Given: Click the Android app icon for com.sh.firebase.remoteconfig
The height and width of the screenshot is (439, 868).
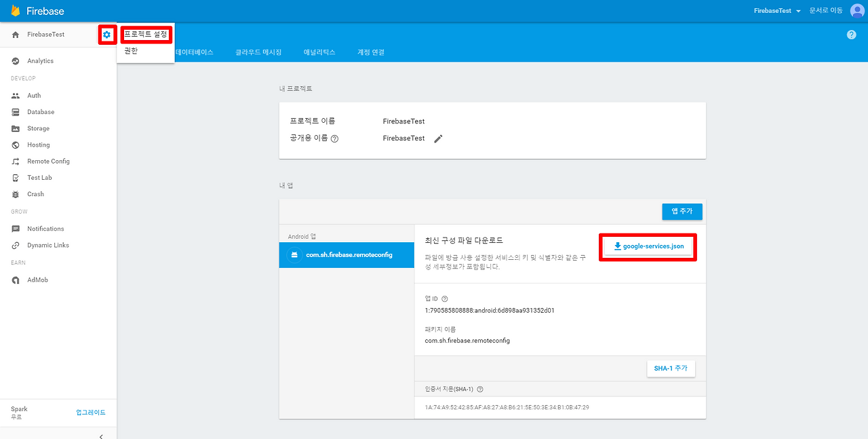Looking at the screenshot, I should click(x=294, y=255).
